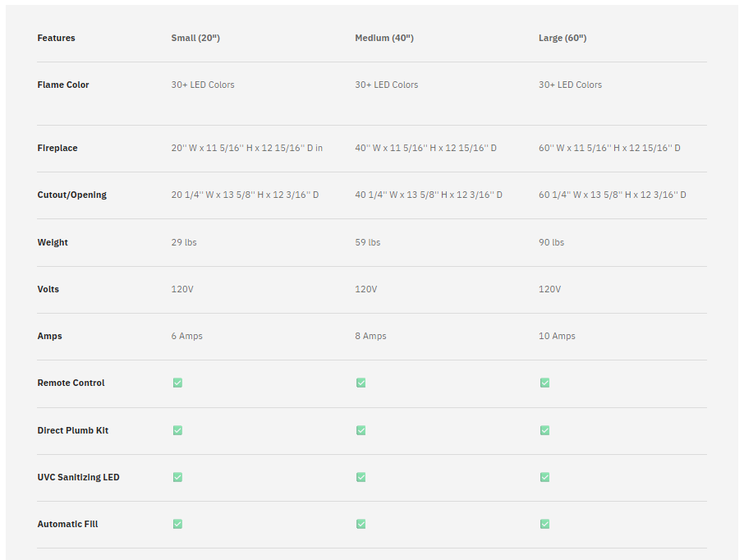Screen dimensions: 744x560
Task: Click the 6 Amps value
Action: [x=187, y=336]
